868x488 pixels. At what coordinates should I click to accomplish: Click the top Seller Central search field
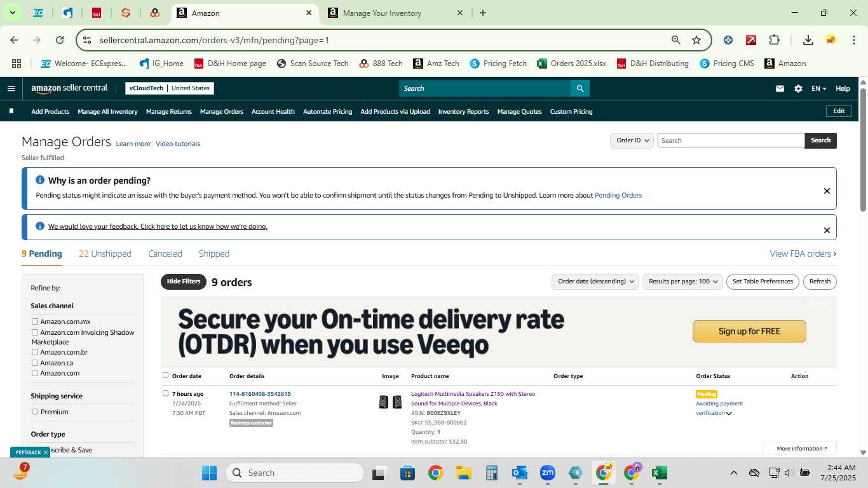485,88
